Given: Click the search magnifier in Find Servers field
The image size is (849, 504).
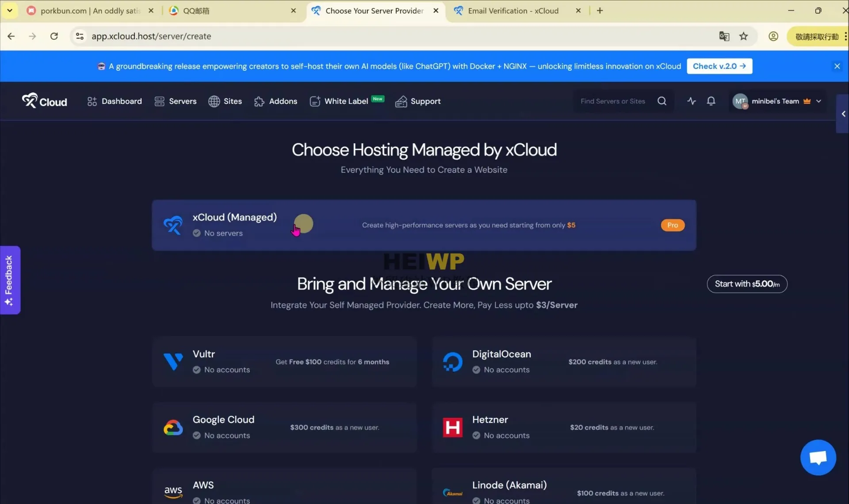Looking at the screenshot, I should coord(662,101).
